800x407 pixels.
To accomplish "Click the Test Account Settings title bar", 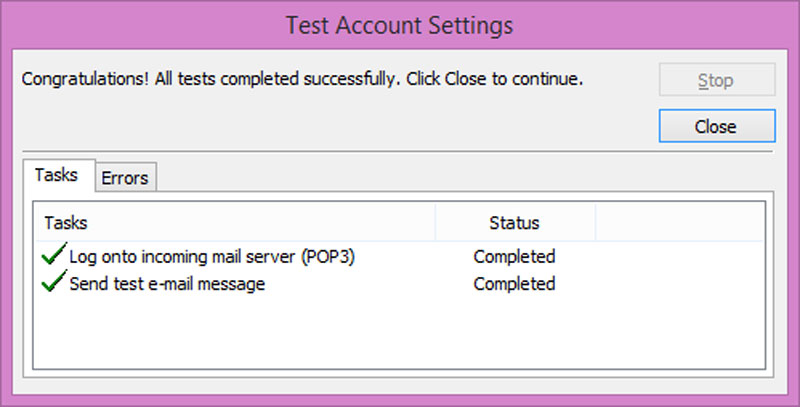I will pos(400,25).
